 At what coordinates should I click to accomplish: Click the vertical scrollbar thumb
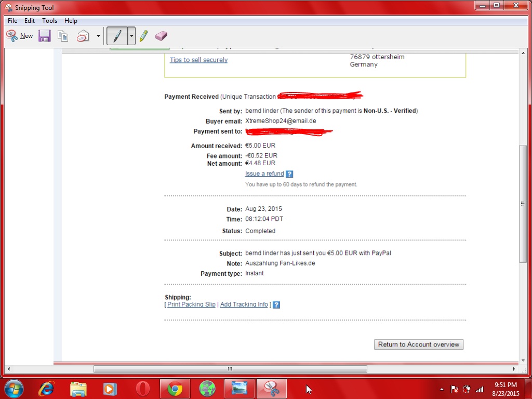click(x=523, y=203)
